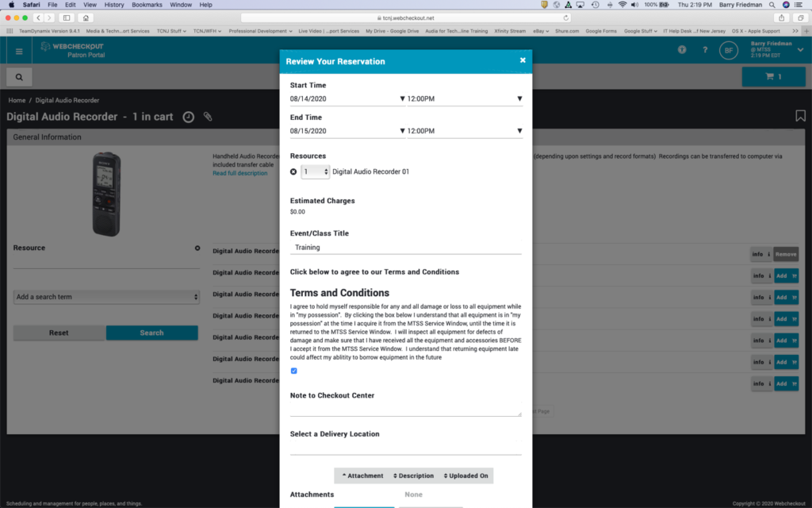Click the paperclip attachment icon by title

[x=208, y=117]
